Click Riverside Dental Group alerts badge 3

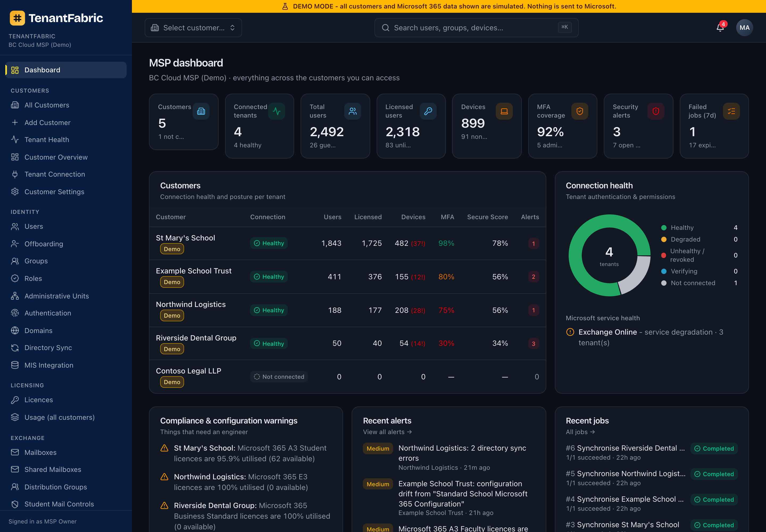533,344
